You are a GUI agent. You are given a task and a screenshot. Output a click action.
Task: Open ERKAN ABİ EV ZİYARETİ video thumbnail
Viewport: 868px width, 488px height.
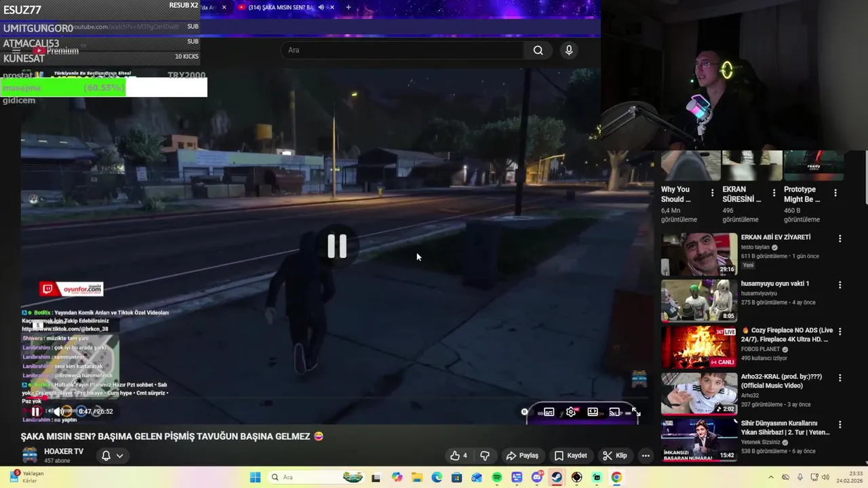coord(699,254)
